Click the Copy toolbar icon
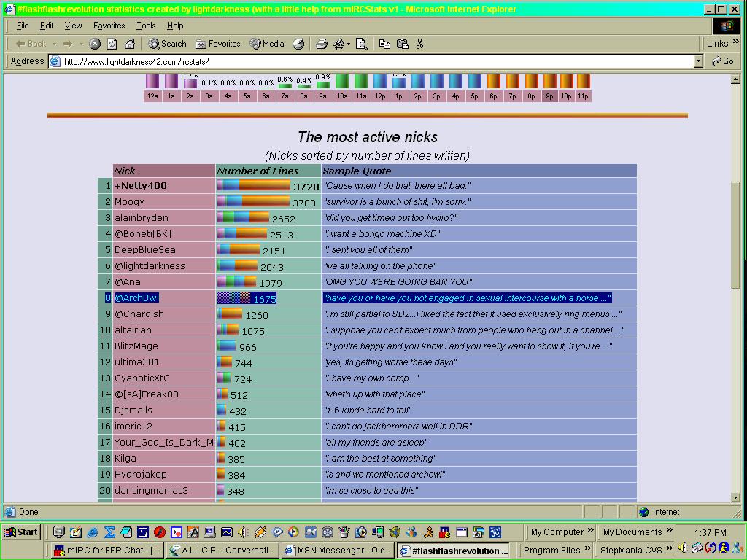The image size is (747, 560). (384, 44)
